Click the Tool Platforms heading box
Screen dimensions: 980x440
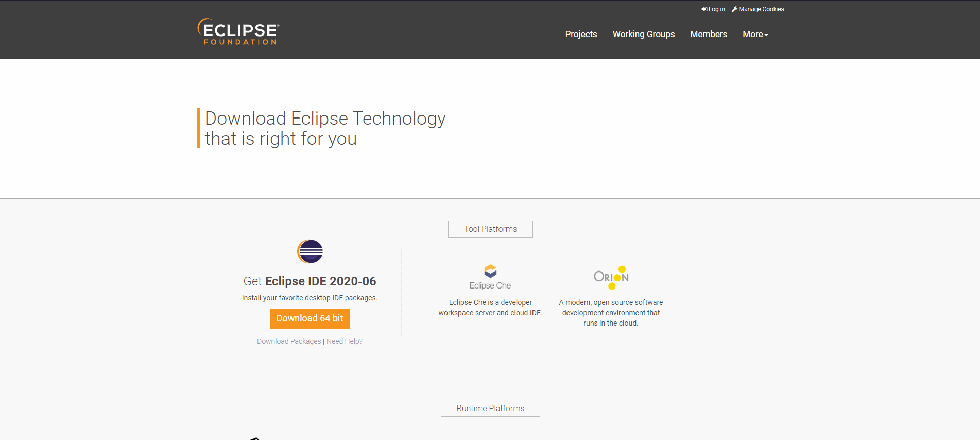[x=490, y=229]
